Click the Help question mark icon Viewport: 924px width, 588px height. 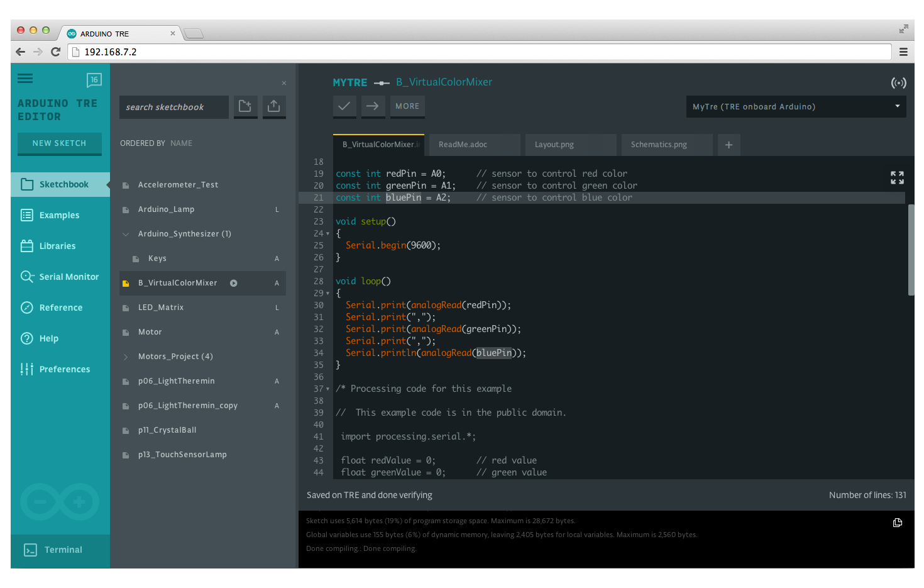[x=27, y=338]
